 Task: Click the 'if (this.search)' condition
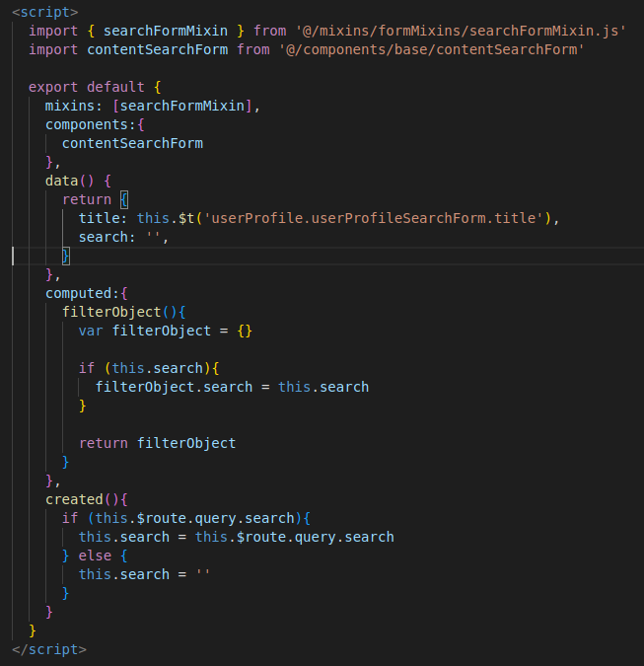(x=148, y=368)
